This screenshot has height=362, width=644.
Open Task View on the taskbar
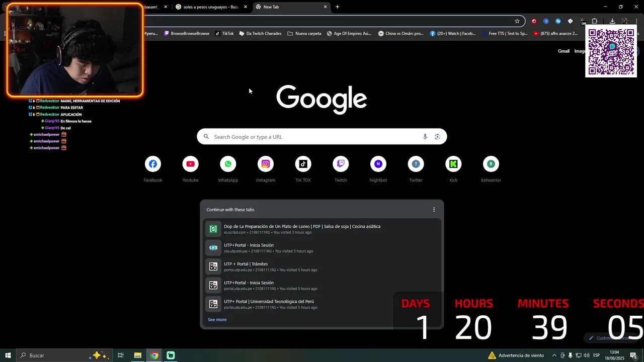point(121,355)
